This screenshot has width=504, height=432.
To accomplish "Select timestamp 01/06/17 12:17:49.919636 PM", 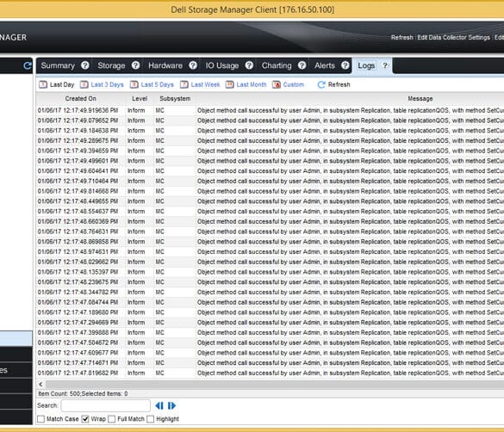I will 78,110.
